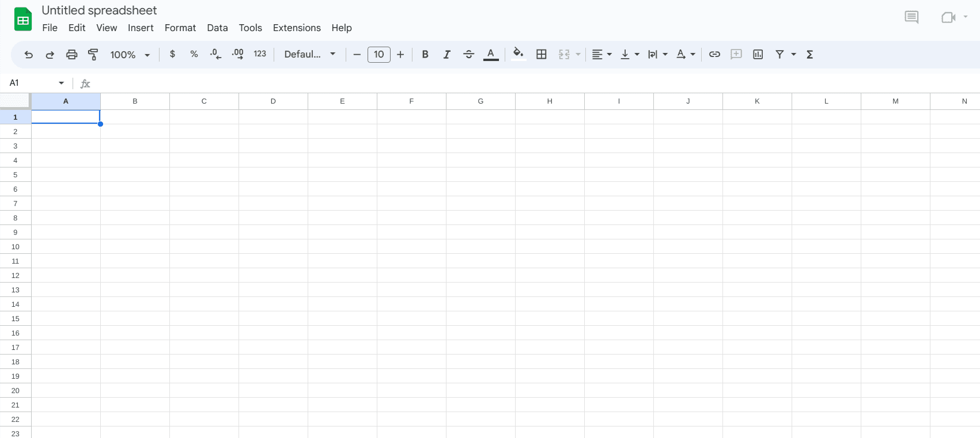Select row 20 header
This screenshot has width=980, height=438.
16,390
